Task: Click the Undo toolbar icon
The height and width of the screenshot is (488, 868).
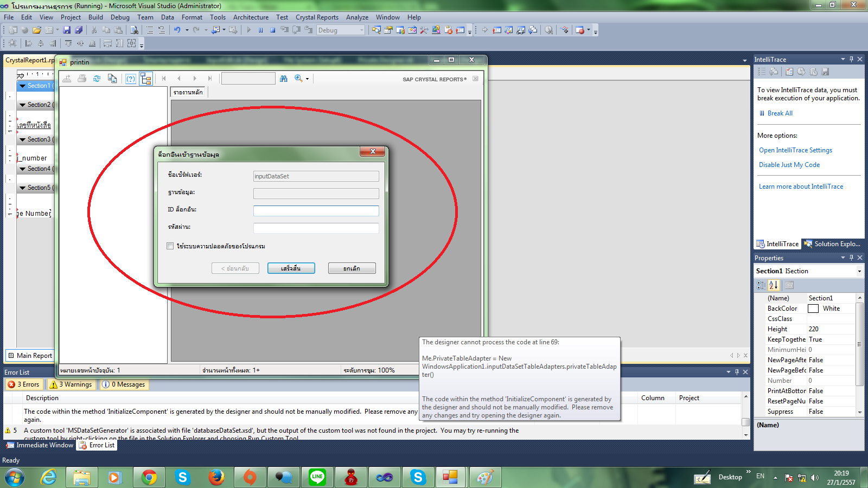Action: coord(177,30)
